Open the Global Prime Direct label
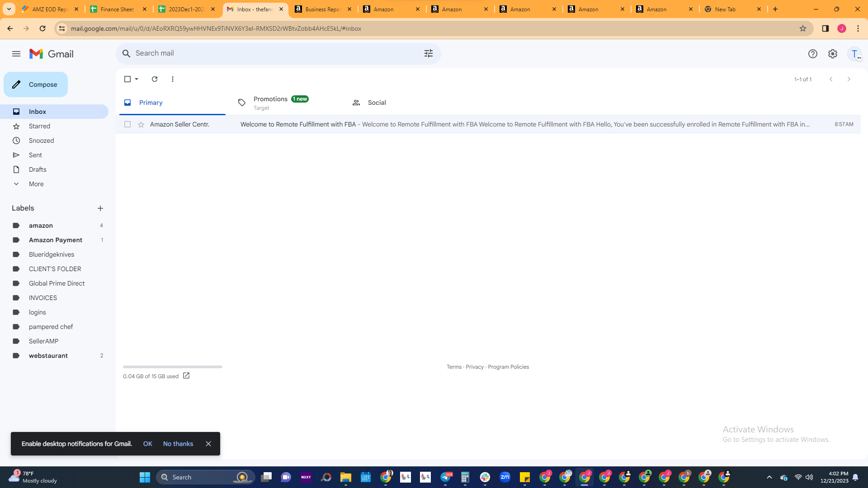The width and height of the screenshot is (868, 488). [x=54, y=283]
